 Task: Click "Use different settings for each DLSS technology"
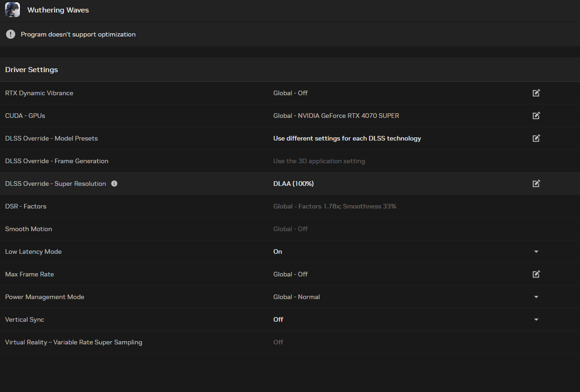pyautogui.click(x=347, y=138)
